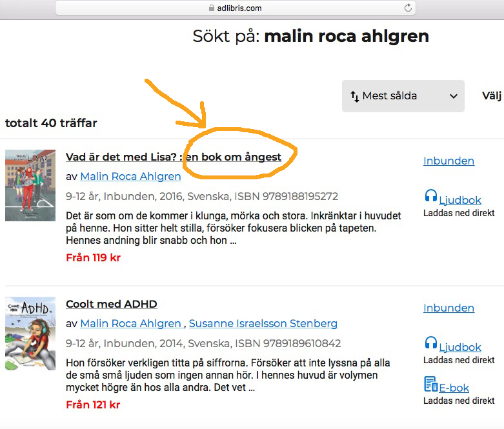Click the ADHD description starting Hon försöker verkligen

click(x=228, y=375)
